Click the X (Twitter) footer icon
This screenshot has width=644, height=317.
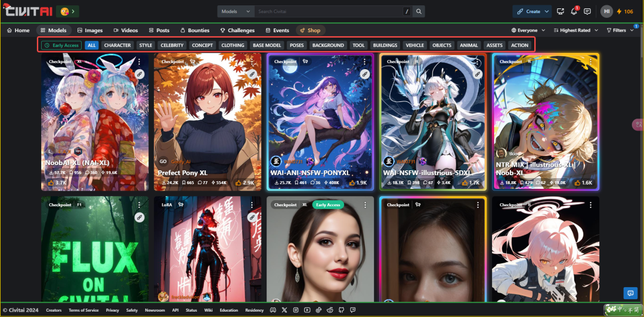coord(284,310)
